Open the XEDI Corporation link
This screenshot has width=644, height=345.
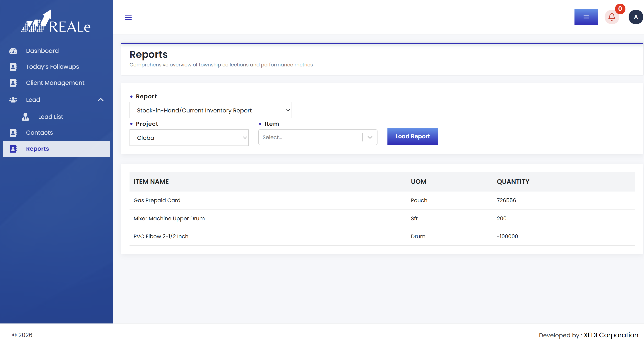[611, 335]
